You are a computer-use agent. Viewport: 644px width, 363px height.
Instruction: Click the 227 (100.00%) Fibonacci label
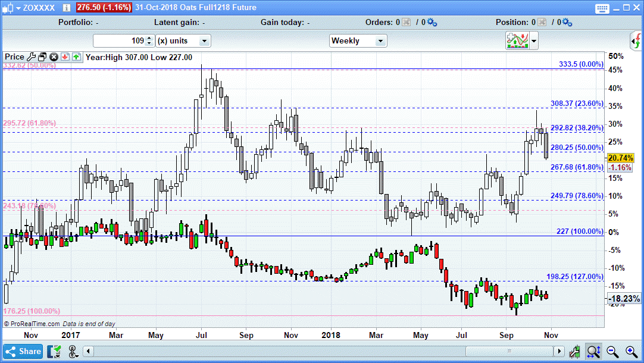(580, 231)
